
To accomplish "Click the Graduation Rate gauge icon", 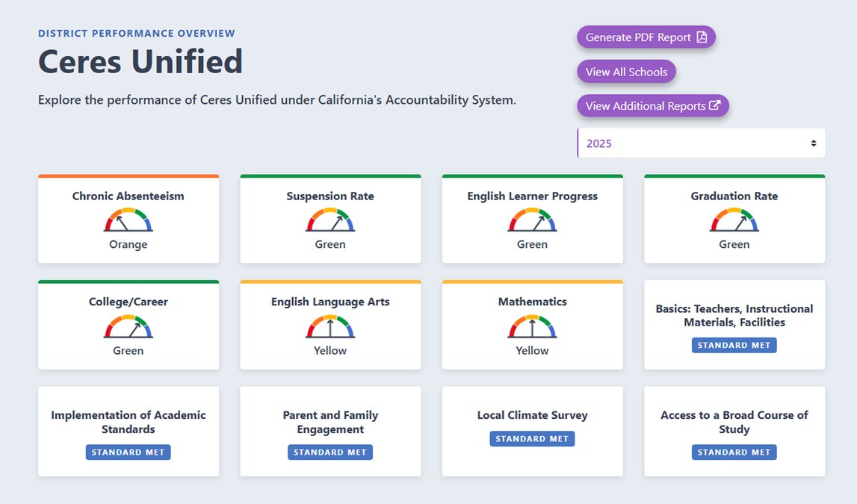I will click(x=734, y=220).
